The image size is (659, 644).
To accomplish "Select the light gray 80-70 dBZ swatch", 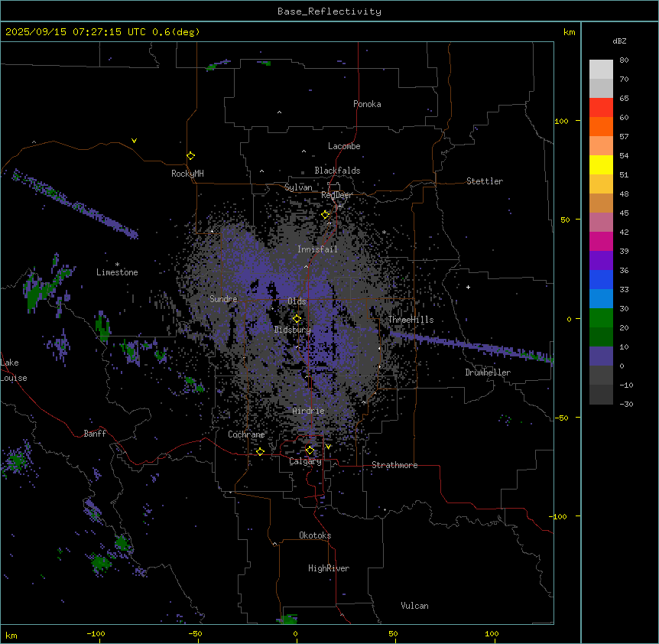I will point(601,70).
